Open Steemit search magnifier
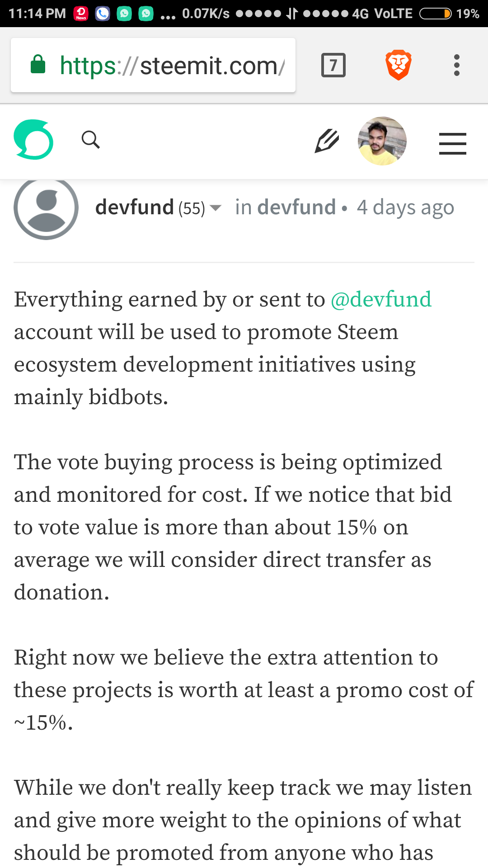The height and width of the screenshot is (868, 488). coord(90,140)
